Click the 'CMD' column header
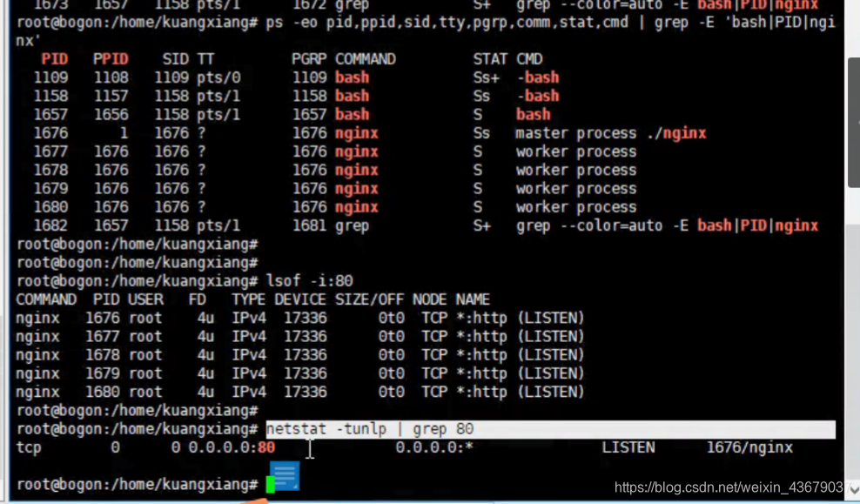The height and width of the screenshot is (504, 860). (529, 59)
